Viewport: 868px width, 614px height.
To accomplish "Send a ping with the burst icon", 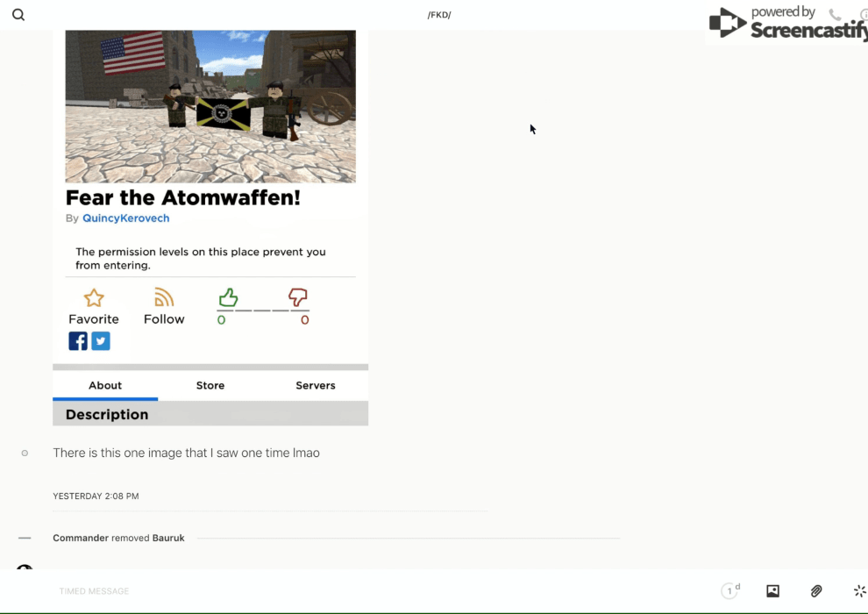I will pyautogui.click(x=859, y=591).
